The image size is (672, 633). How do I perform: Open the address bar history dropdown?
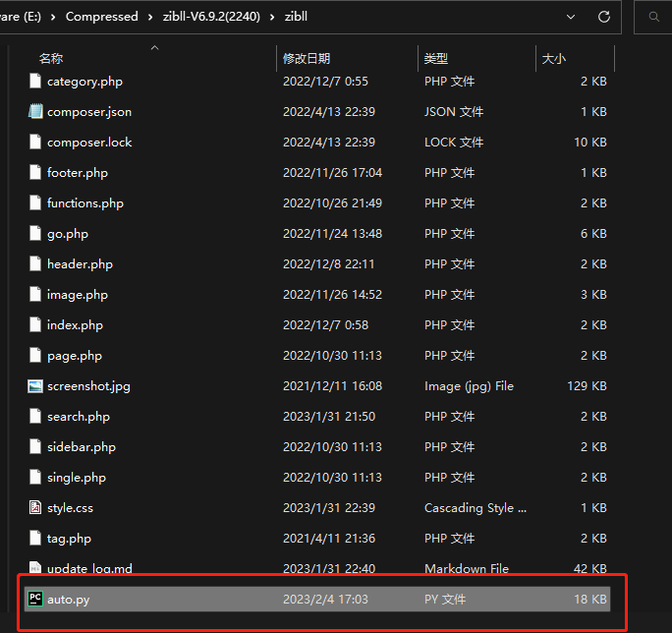coord(572,17)
